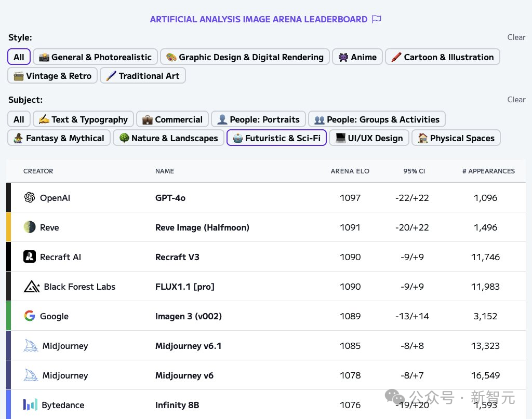Click the green color bar on Google row
This screenshot has width=532, height=419.
point(8,316)
